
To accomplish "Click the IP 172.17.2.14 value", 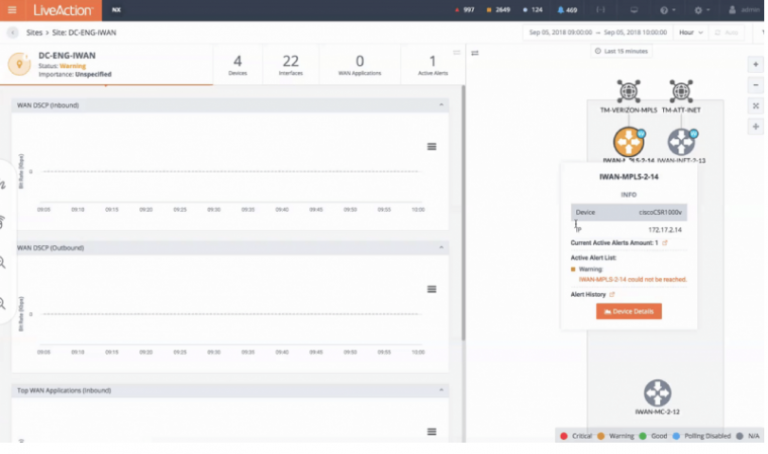I will click(665, 230).
